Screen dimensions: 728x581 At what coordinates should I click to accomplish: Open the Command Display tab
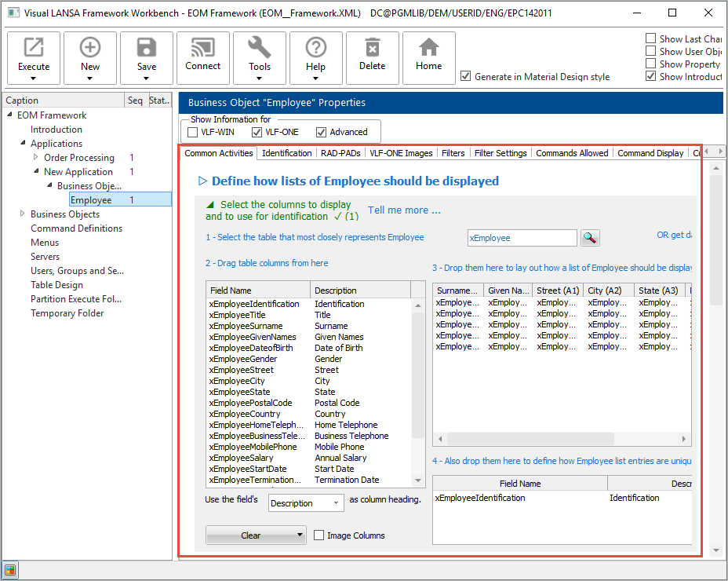point(650,153)
